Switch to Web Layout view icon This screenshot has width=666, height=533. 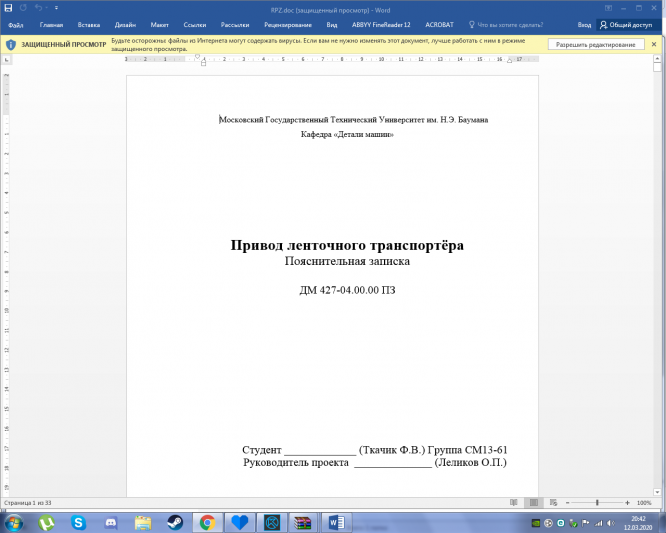click(x=553, y=503)
